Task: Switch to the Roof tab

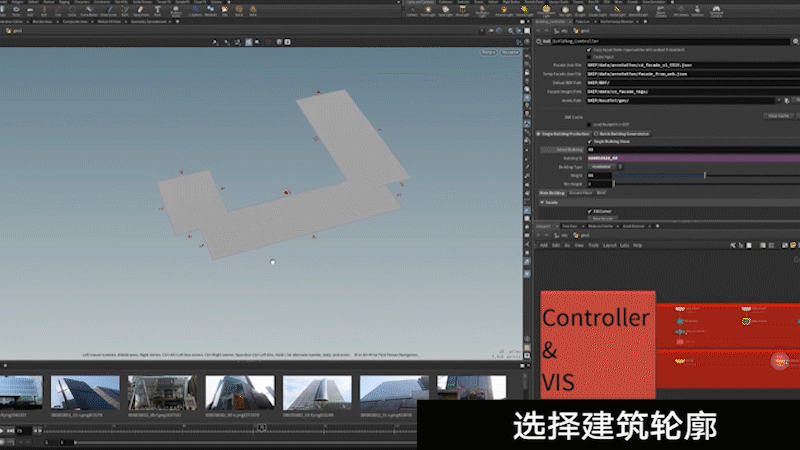Action: point(602,192)
